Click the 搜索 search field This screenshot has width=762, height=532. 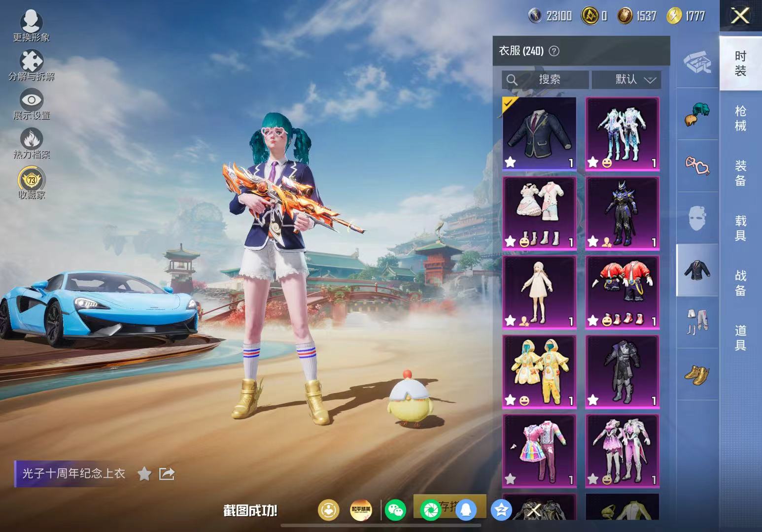[x=545, y=79]
